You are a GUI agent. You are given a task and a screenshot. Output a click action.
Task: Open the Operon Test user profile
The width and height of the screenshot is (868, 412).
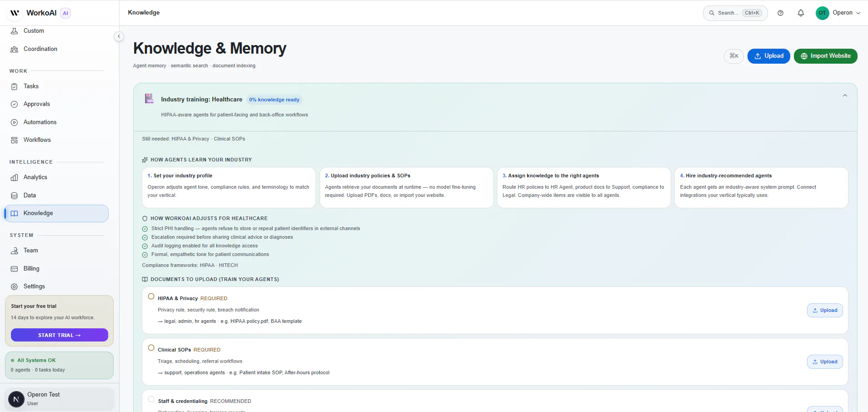click(x=60, y=399)
